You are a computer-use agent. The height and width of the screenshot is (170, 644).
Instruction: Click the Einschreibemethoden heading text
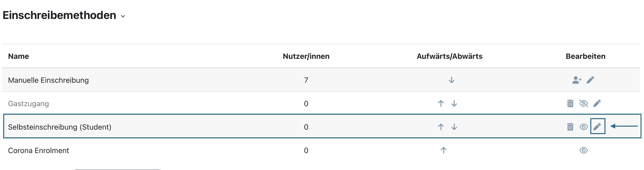coord(59,15)
